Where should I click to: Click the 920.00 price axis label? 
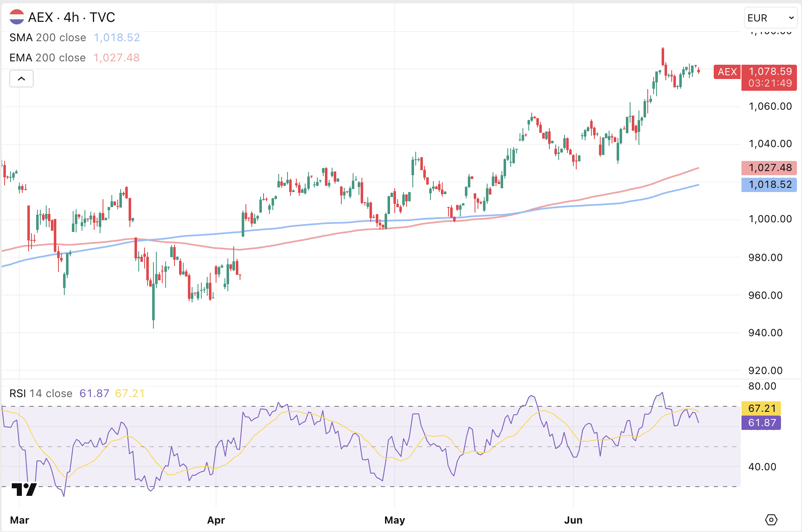tap(765, 371)
